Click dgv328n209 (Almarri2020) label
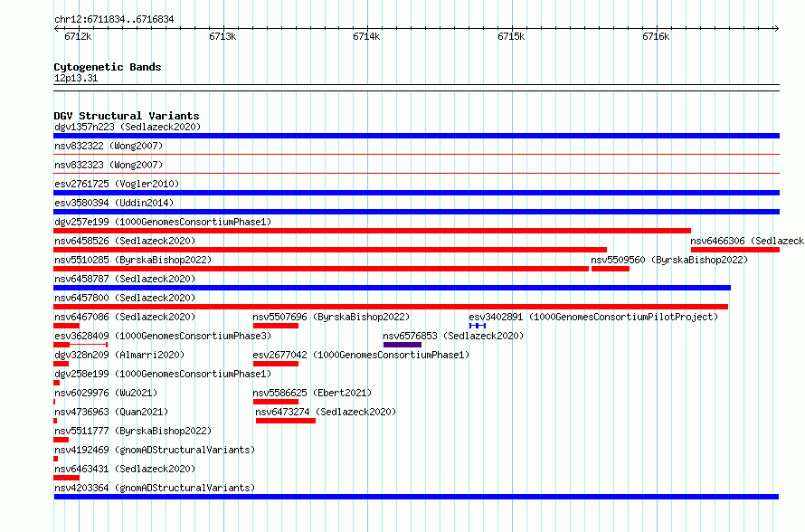This screenshot has width=805, height=532. point(119,355)
